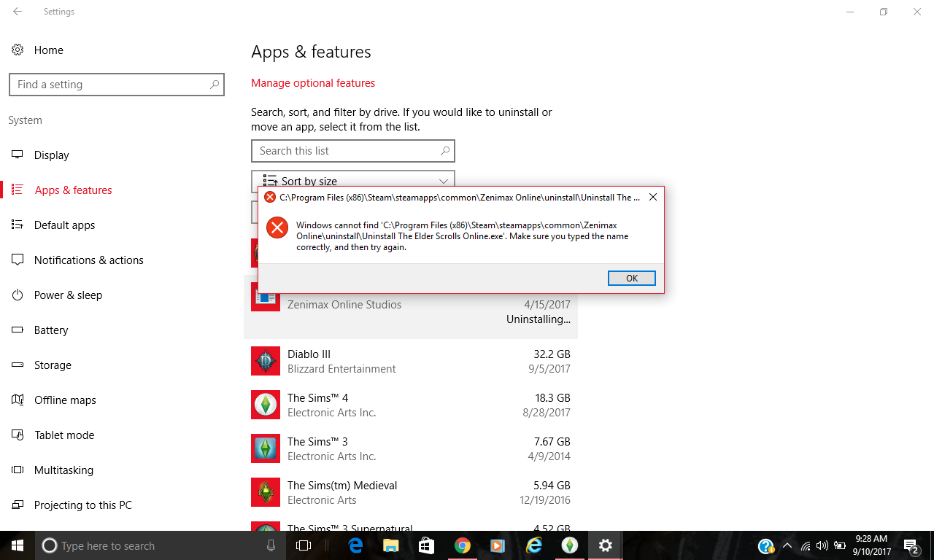Screen dimensions: 934x560
Task: Open Default apps settings
Action: point(64,225)
